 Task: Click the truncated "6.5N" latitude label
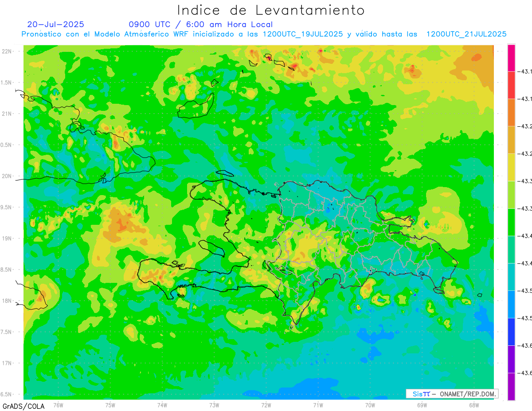tap(6, 395)
